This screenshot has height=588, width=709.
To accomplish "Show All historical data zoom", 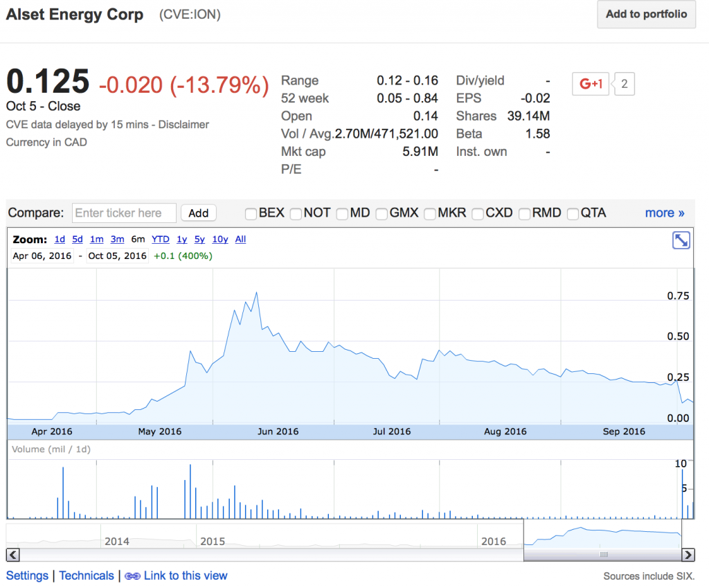I will (x=240, y=240).
